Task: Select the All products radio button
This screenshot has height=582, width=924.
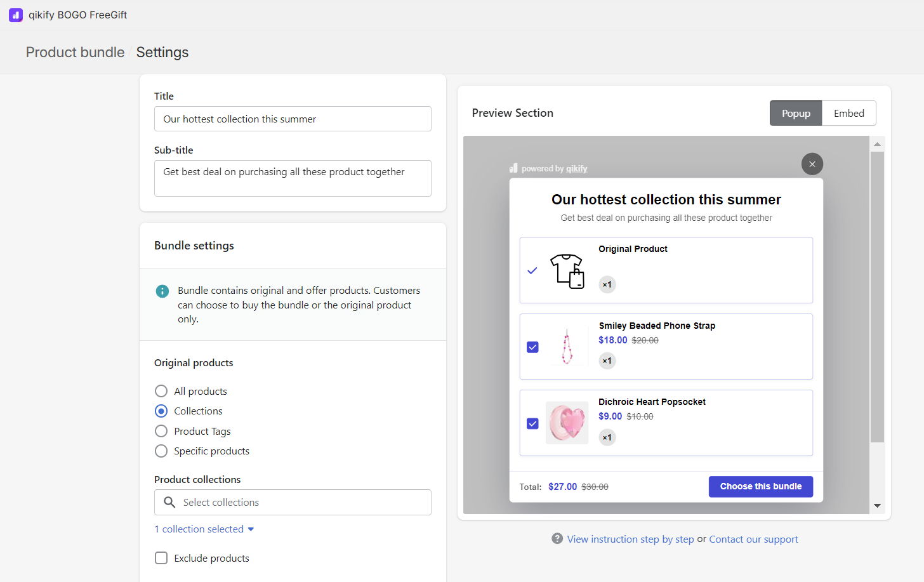Action: (161, 391)
